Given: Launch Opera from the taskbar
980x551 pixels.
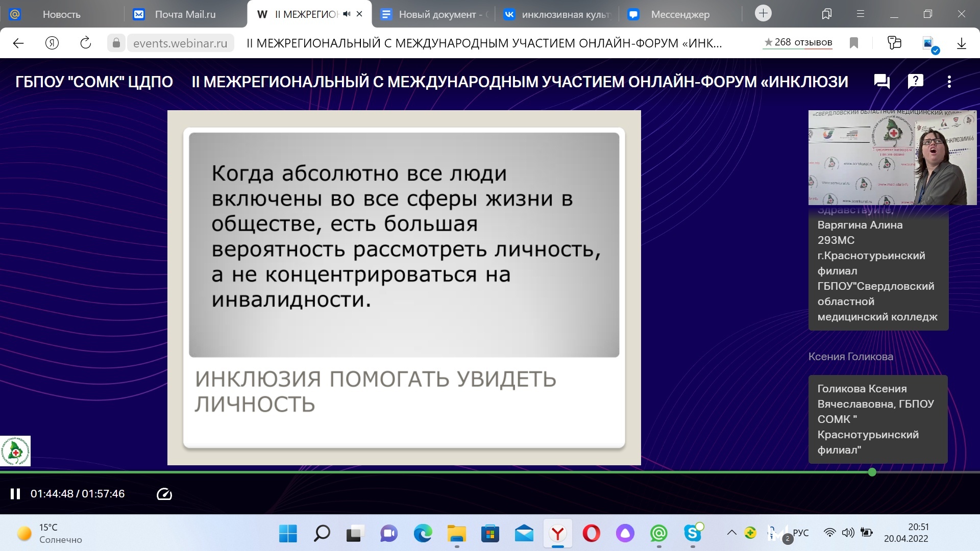Looking at the screenshot, I should pyautogui.click(x=591, y=534).
